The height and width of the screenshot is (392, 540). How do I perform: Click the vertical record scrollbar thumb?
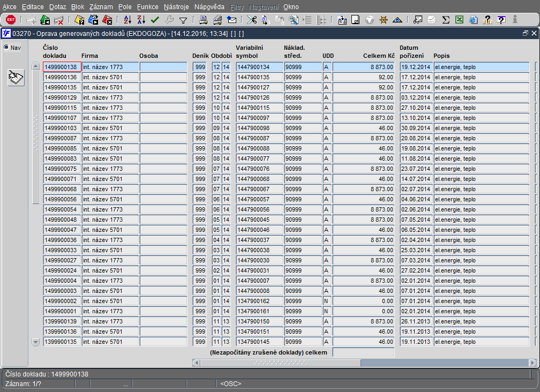pyautogui.click(x=36, y=137)
